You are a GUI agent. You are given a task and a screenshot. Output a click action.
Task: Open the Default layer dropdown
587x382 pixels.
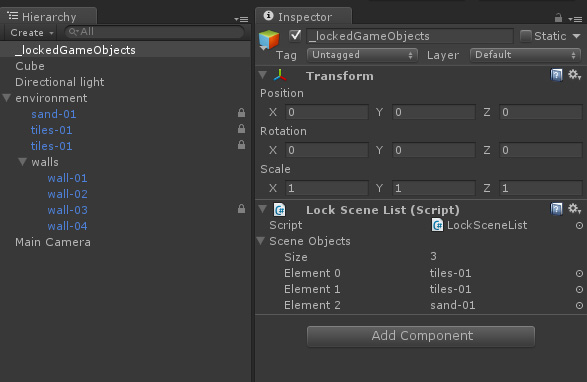525,55
